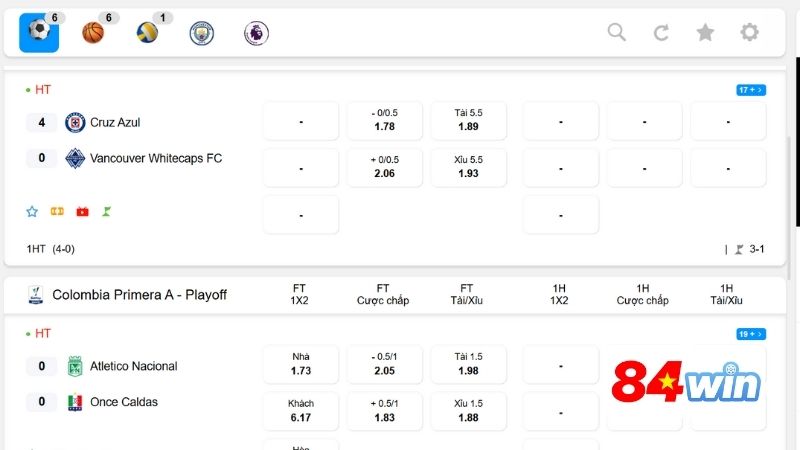
Task: Refresh the odds with reload icon
Action: 661,33
